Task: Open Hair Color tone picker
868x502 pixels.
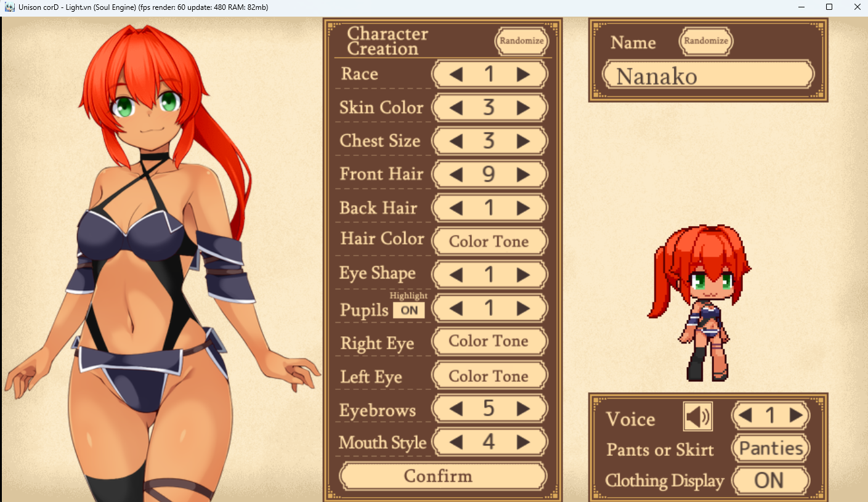Action: (x=489, y=241)
